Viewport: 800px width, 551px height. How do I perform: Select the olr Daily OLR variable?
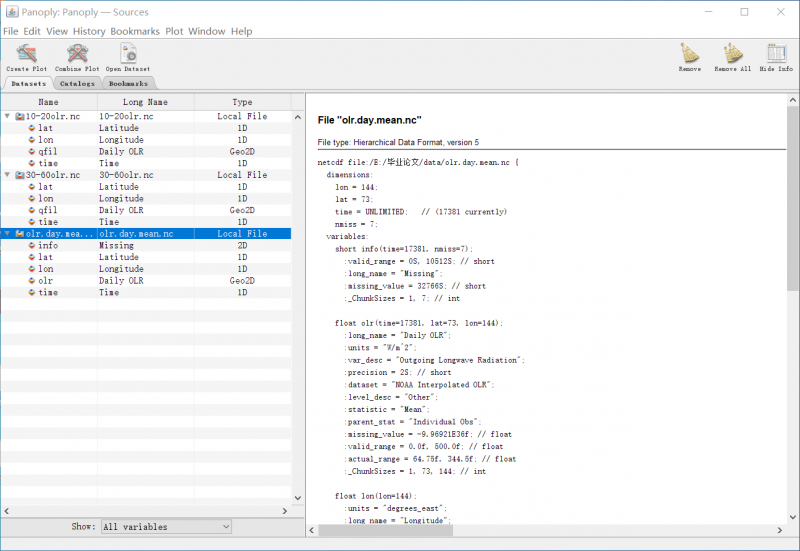[x=46, y=281]
